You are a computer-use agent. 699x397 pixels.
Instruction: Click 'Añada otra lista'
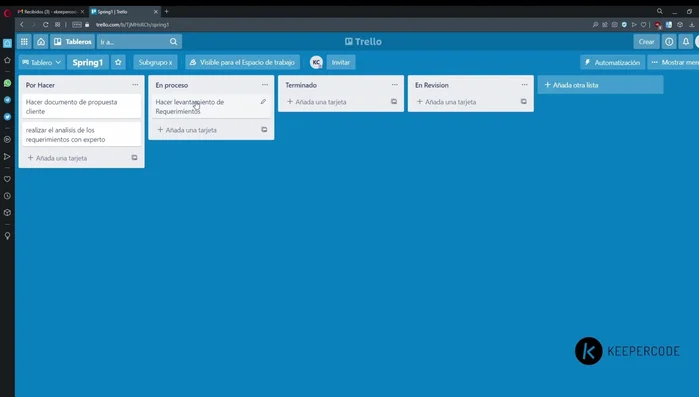600,85
